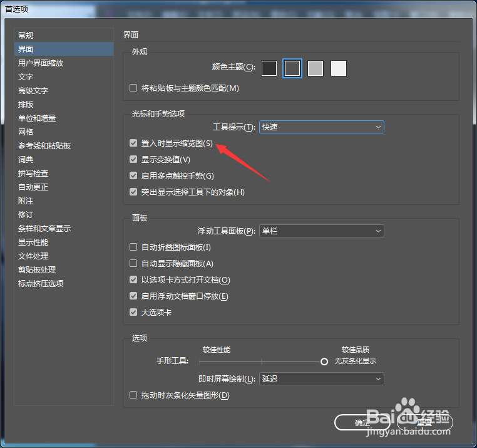Go to 修订 preferences category
The width and height of the screenshot is (477, 448).
(64, 215)
